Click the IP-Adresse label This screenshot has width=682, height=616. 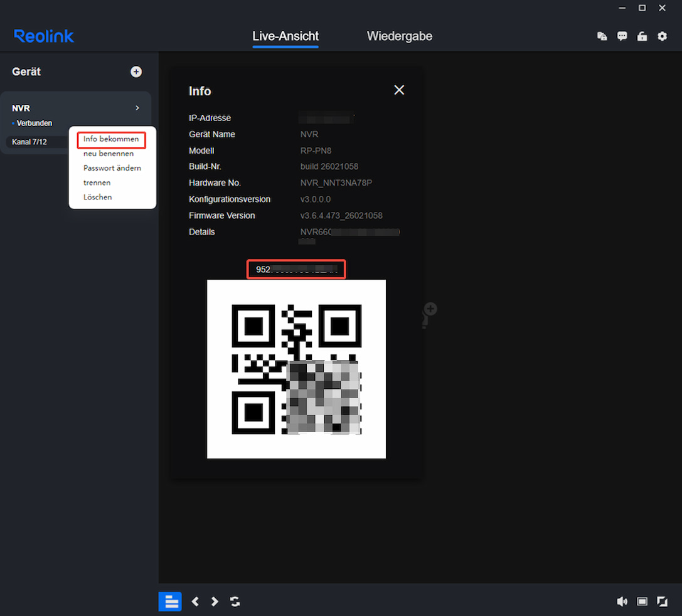[210, 118]
